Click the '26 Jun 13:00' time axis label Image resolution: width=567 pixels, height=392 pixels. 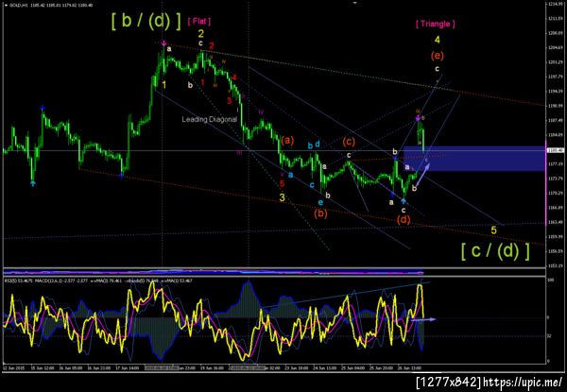pyautogui.click(x=408, y=367)
